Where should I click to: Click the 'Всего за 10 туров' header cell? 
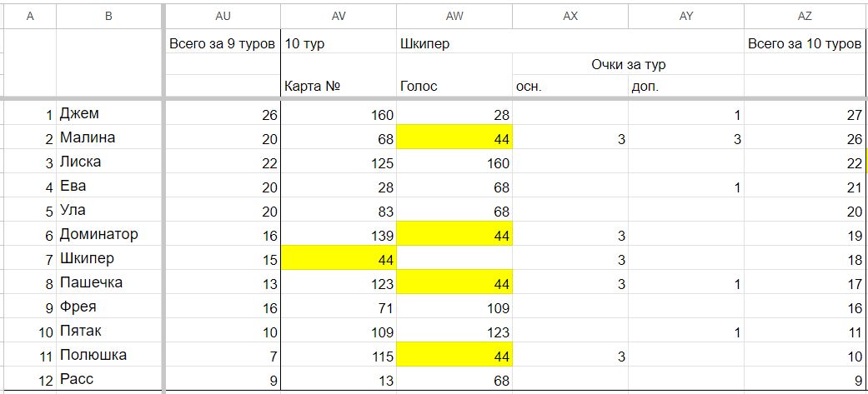805,44
